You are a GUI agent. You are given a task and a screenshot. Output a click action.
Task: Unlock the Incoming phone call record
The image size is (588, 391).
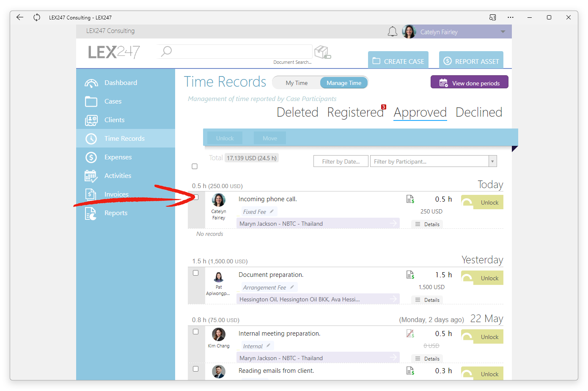(x=482, y=202)
